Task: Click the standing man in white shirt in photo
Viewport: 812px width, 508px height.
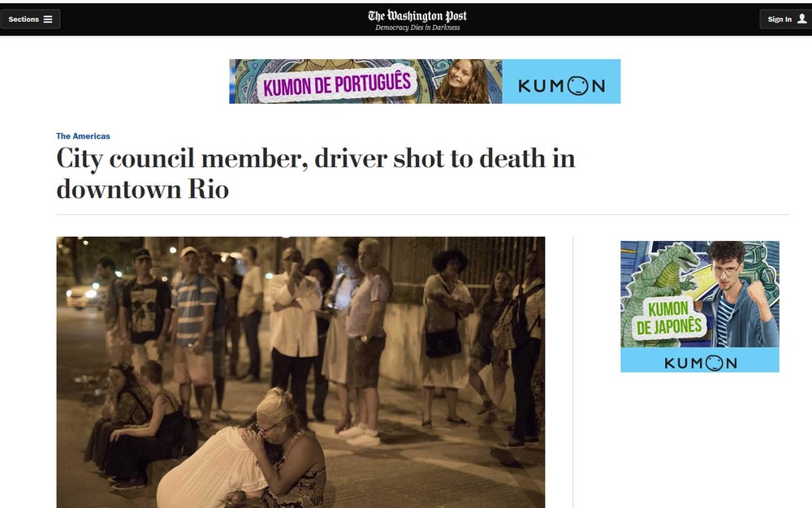Action: point(292,331)
